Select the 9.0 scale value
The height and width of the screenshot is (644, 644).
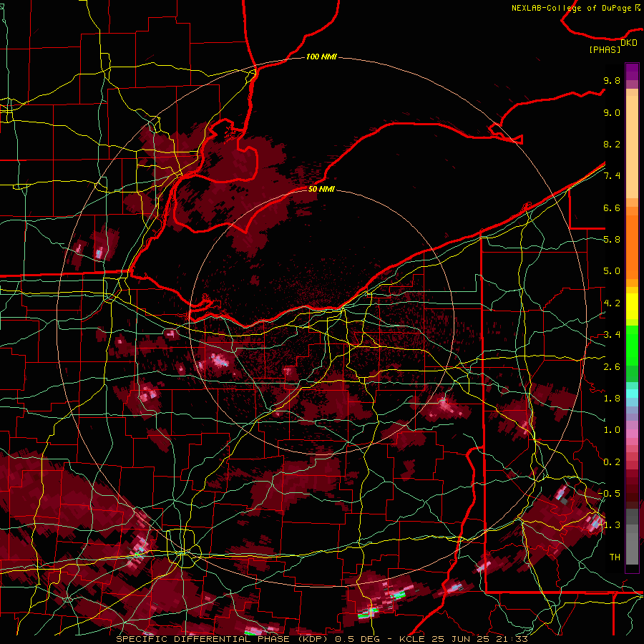coord(612,112)
